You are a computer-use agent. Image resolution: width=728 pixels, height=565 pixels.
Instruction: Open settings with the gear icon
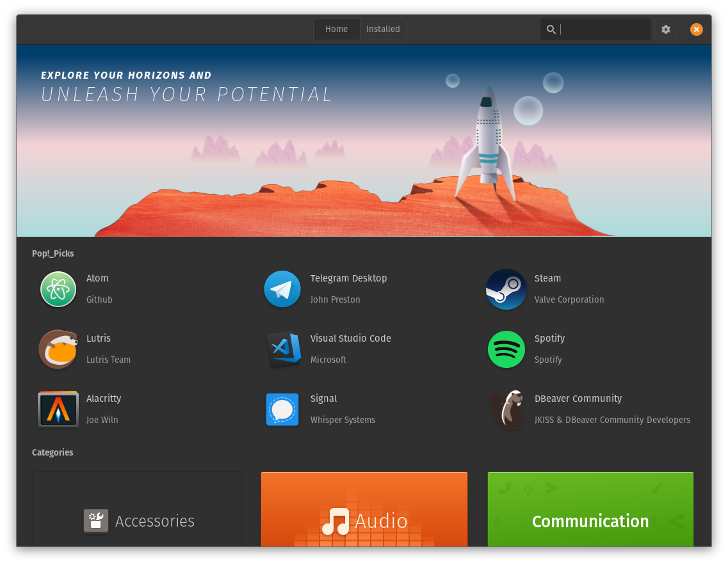(666, 29)
